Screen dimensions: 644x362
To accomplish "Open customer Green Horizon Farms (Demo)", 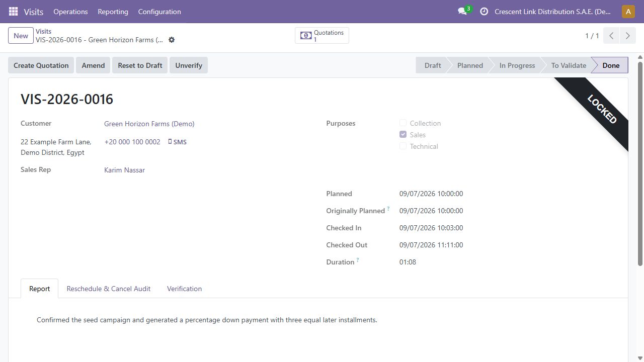I will (x=149, y=124).
